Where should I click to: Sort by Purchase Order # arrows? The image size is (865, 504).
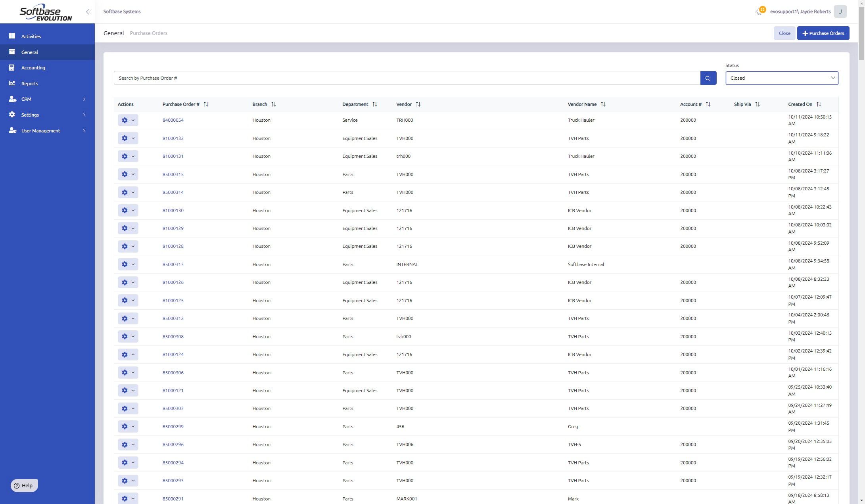coord(206,104)
